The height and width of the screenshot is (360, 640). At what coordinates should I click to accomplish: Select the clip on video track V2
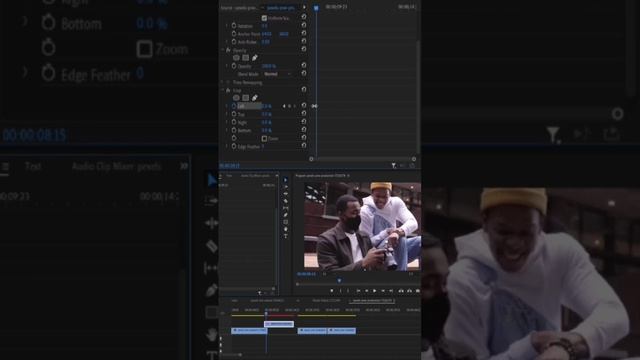(x=279, y=324)
